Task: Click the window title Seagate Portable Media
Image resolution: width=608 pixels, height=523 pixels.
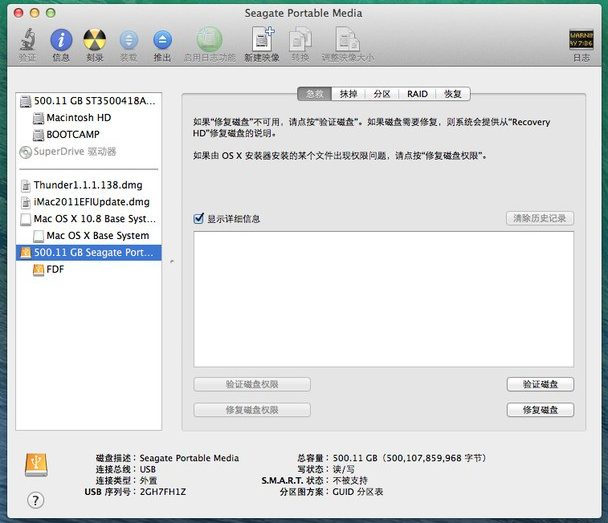Action: point(303,13)
